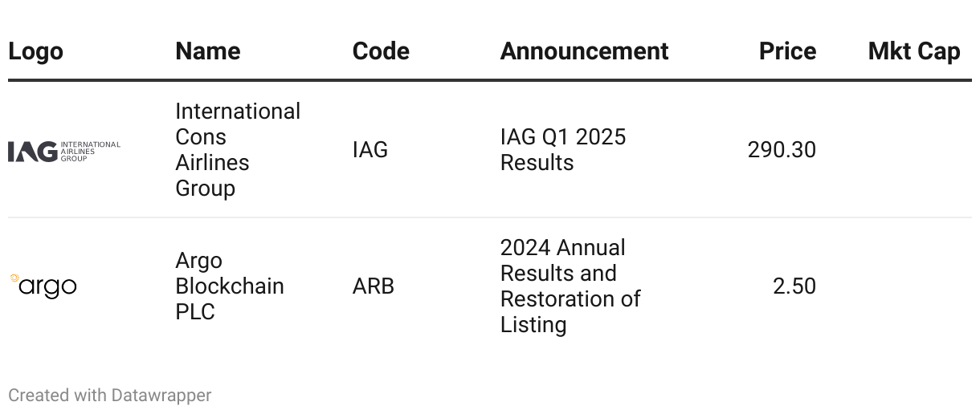Screen dimensions: 980x414
Task: Click the IAG airline group logo
Action: point(64,151)
